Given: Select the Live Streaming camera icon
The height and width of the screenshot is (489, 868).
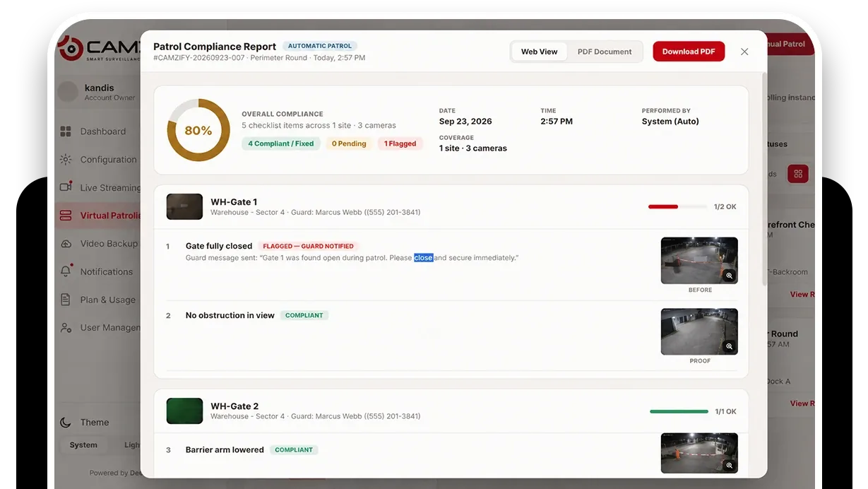Looking at the screenshot, I should (x=66, y=187).
